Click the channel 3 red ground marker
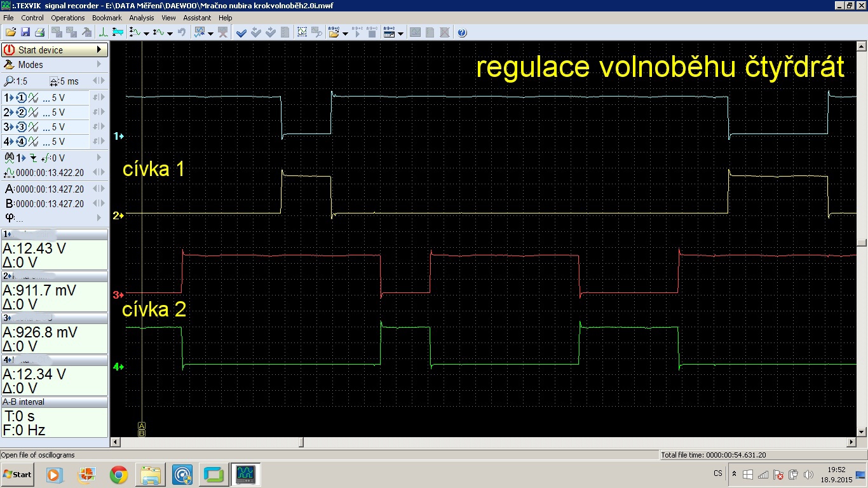This screenshot has height=488, width=868. (x=118, y=295)
